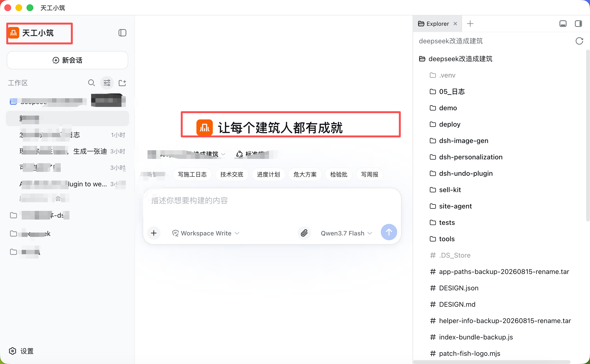The width and height of the screenshot is (590, 364).
Task: Click the orange logo beside 让每个建筑人都有成就
Action: pos(204,128)
